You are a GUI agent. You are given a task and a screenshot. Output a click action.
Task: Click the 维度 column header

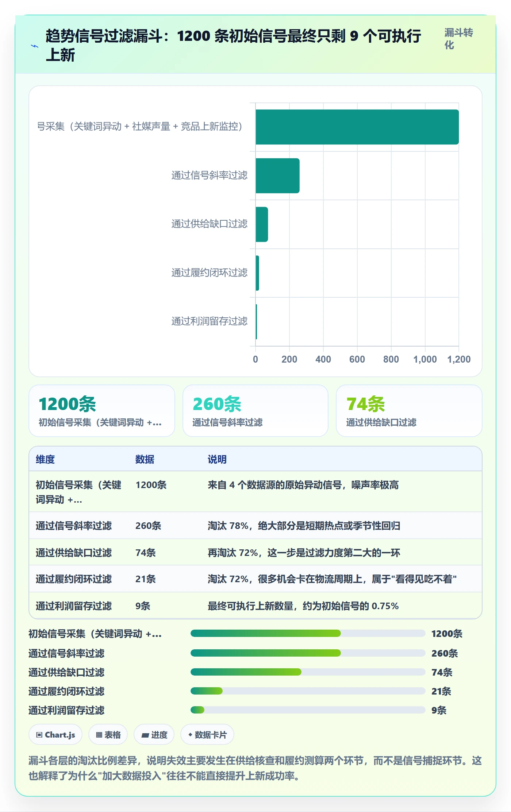coord(45,459)
